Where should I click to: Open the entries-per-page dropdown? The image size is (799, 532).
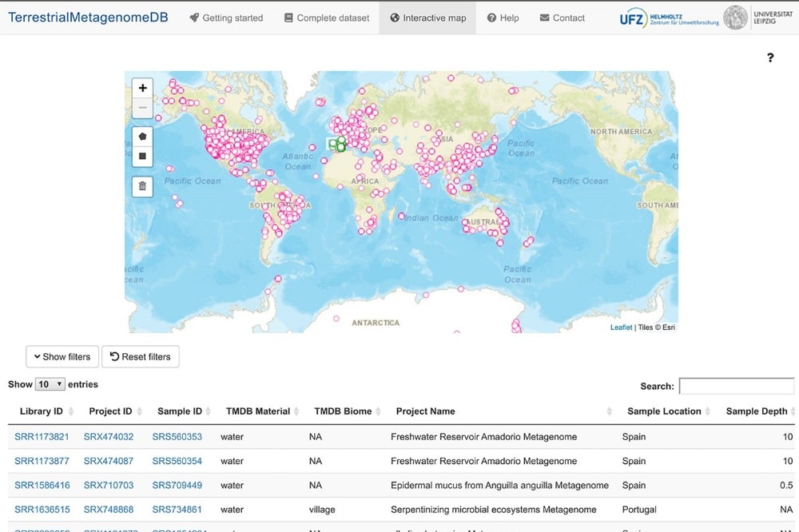pos(48,383)
